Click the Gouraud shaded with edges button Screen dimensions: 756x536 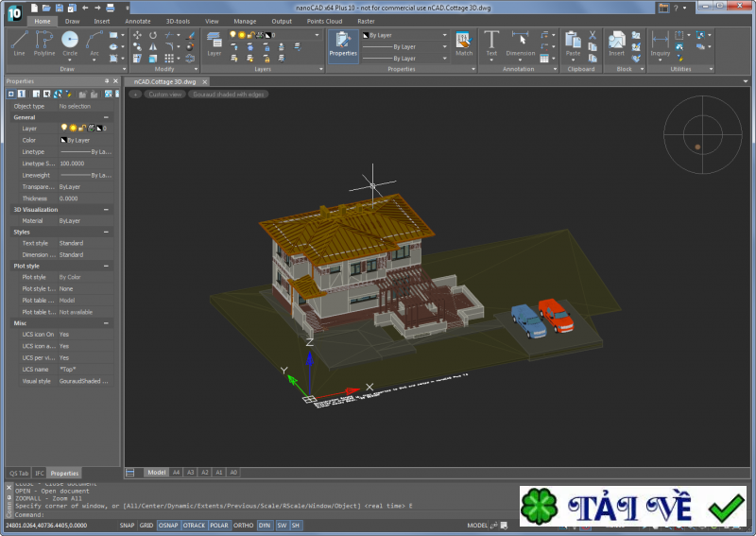(228, 95)
